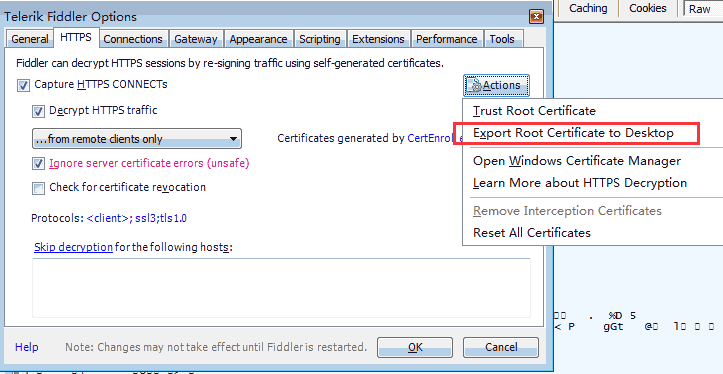723x374 pixels.
Task: Select the Performance tab
Action: (x=446, y=39)
